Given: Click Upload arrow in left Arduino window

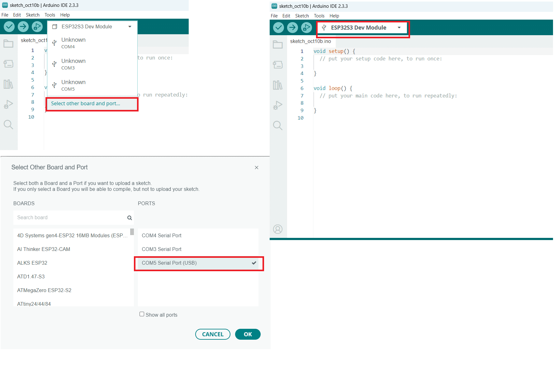Looking at the screenshot, I should pos(23,27).
